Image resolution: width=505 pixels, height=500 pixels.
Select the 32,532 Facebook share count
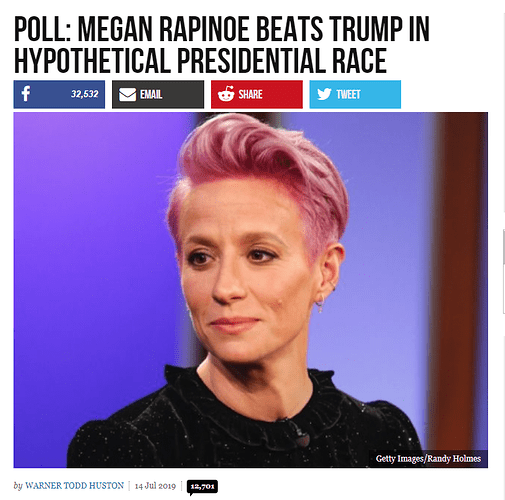[85, 94]
